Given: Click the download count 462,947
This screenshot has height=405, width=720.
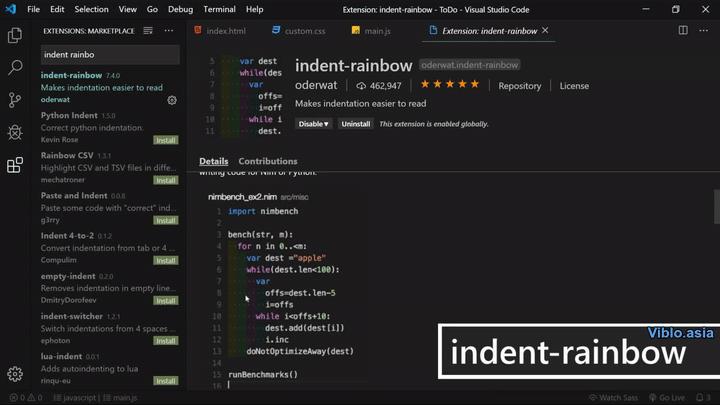Looking at the screenshot, I should [379, 86].
